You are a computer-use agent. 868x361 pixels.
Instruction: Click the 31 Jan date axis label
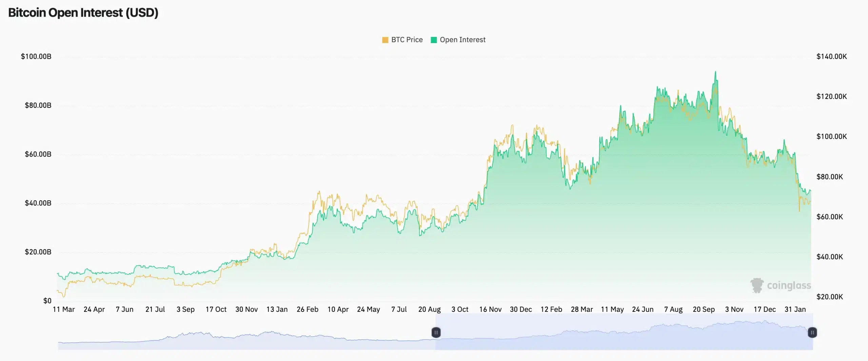795,309
